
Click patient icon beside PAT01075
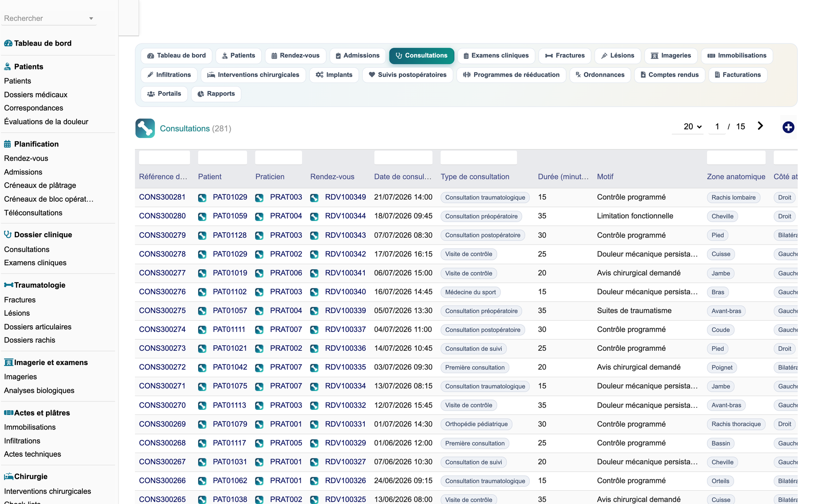click(202, 386)
